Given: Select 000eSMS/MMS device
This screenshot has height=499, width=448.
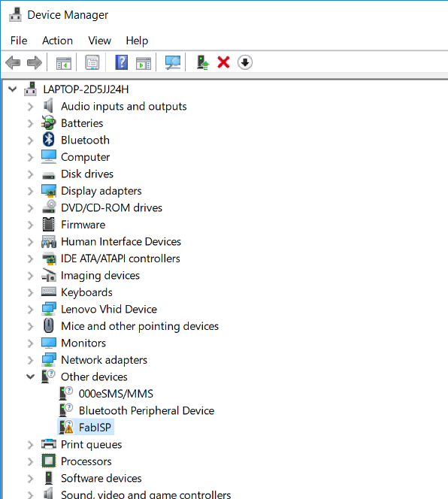Looking at the screenshot, I should 116,393.
